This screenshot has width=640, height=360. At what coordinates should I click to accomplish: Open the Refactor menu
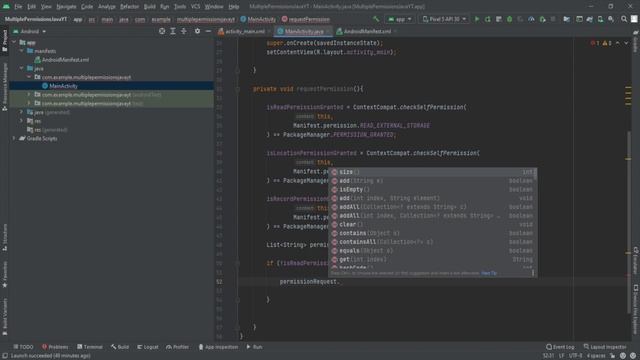point(129,7)
